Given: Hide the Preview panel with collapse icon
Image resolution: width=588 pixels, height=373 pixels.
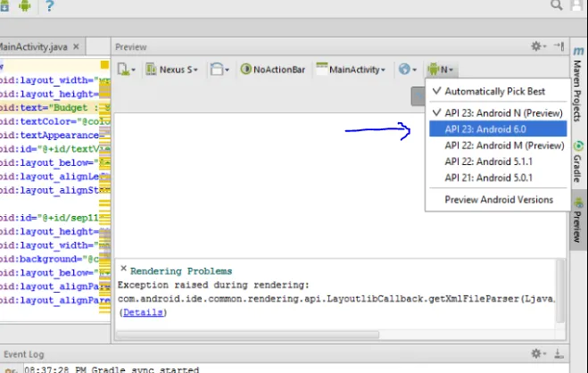Looking at the screenshot, I should [559, 46].
